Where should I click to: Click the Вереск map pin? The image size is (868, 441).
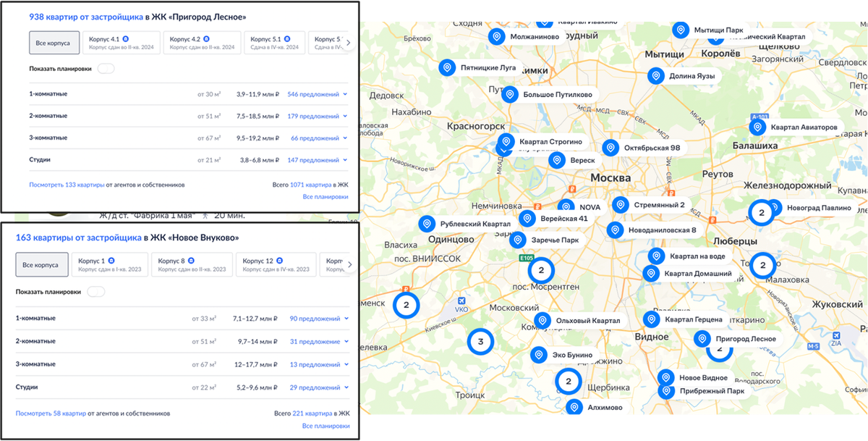pyautogui.click(x=556, y=160)
